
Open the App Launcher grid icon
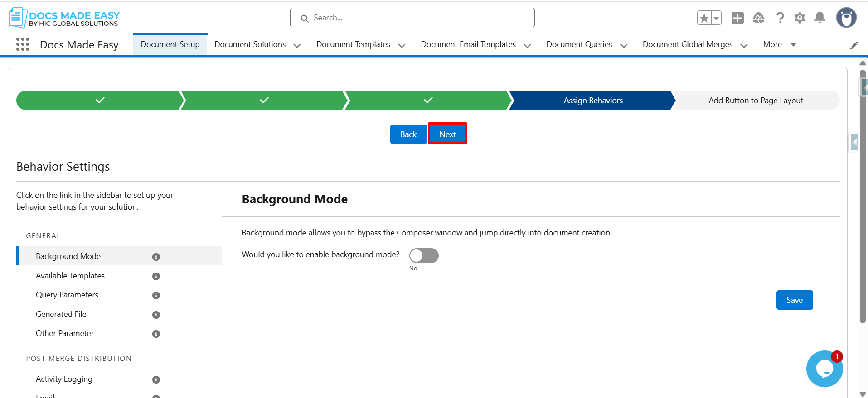(22, 44)
